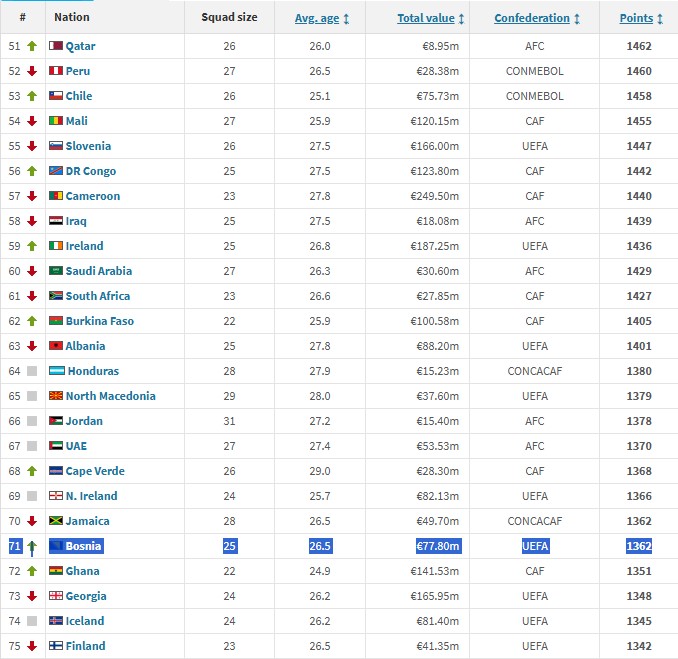Image resolution: width=678 pixels, height=659 pixels.
Task: Click Ghana's average age 24.9
Action: [x=320, y=571]
